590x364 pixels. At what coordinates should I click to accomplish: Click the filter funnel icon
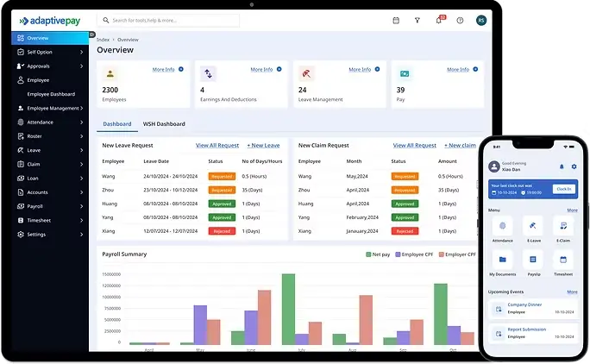(x=417, y=20)
